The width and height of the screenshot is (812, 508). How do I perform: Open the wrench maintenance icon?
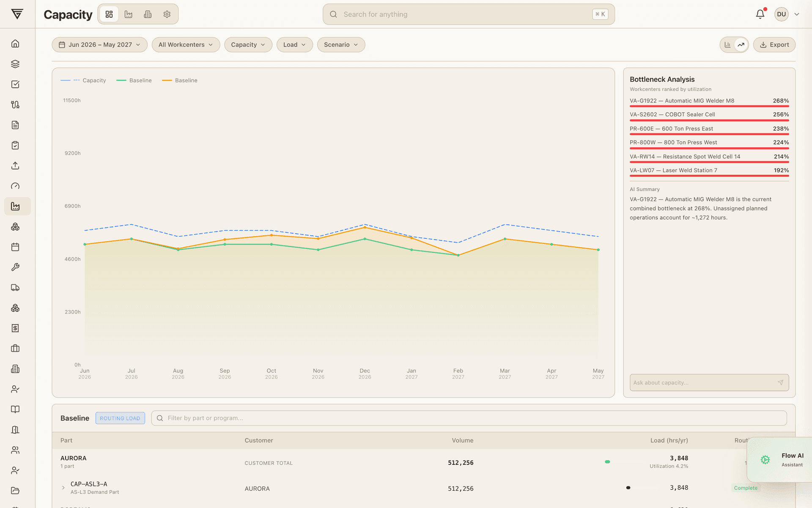pyautogui.click(x=15, y=267)
